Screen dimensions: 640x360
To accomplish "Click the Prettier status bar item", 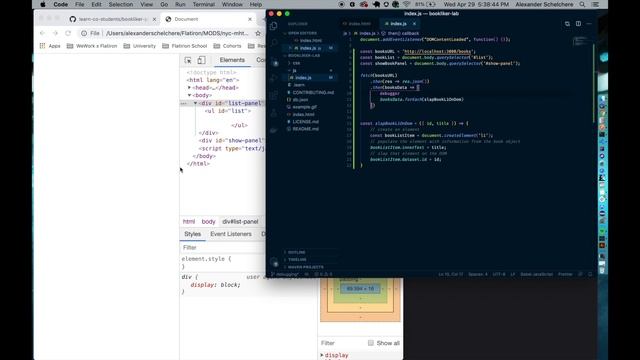I will coord(565,274).
